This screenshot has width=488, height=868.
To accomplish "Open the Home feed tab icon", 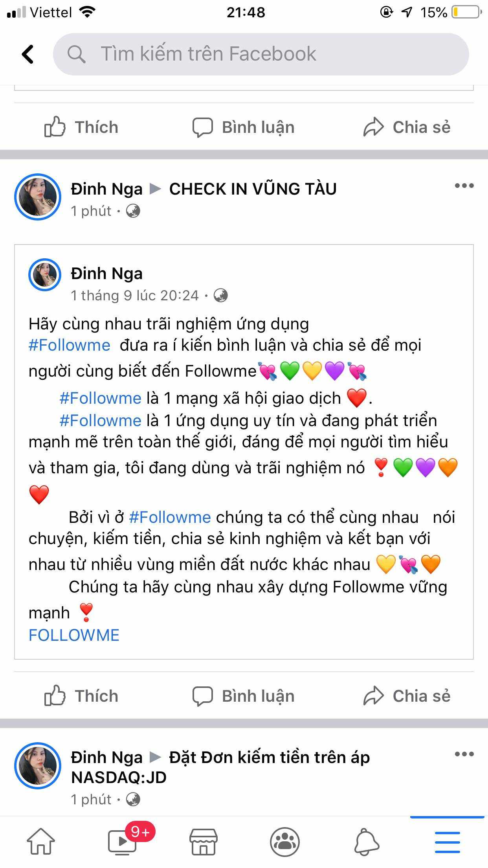I will [x=41, y=842].
